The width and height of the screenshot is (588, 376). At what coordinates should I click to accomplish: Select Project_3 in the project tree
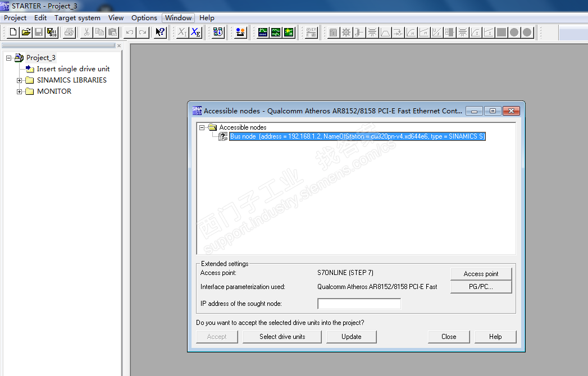click(41, 58)
